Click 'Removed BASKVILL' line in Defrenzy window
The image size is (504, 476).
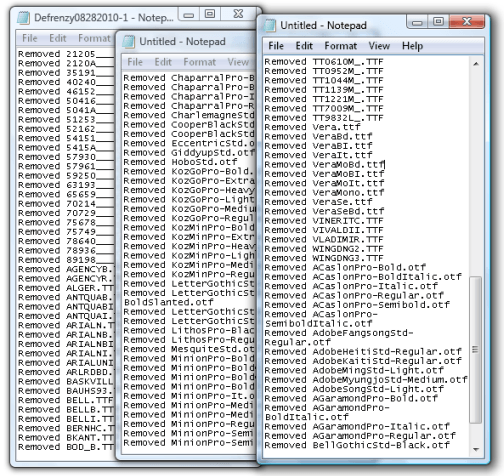coord(66,381)
